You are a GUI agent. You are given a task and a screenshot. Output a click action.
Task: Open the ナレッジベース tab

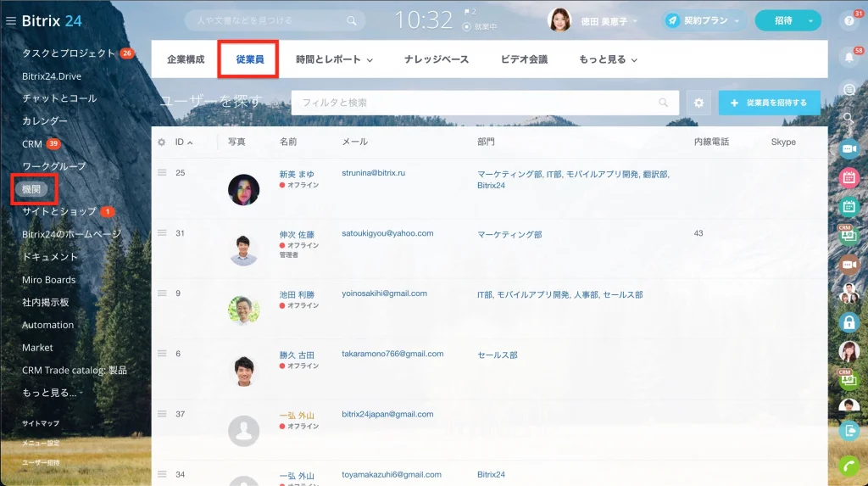(x=437, y=59)
